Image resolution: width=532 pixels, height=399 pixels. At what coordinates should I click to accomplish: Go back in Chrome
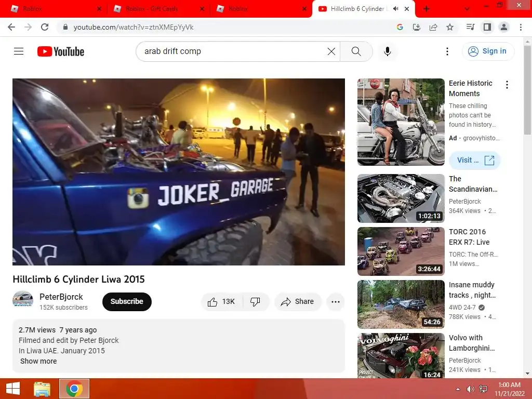[11, 27]
